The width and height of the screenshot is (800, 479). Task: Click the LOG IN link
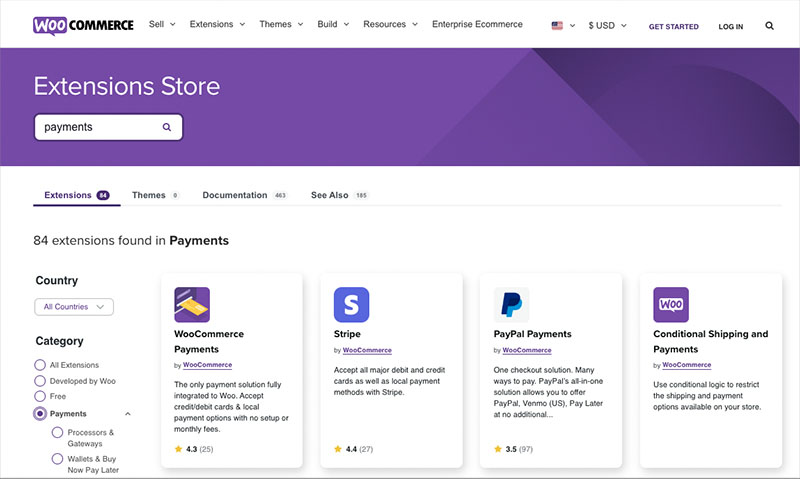pos(731,27)
